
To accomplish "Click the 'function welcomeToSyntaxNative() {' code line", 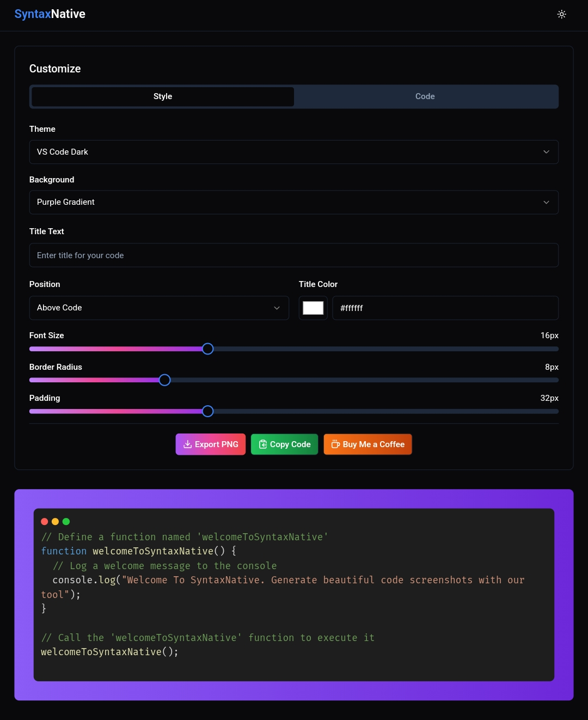I will pyautogui.click(x=139, y=551).
